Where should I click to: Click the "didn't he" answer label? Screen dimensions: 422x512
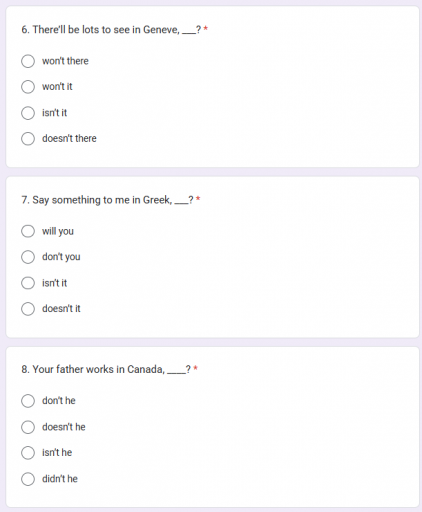pyautogui.click(x=60, y=479)
